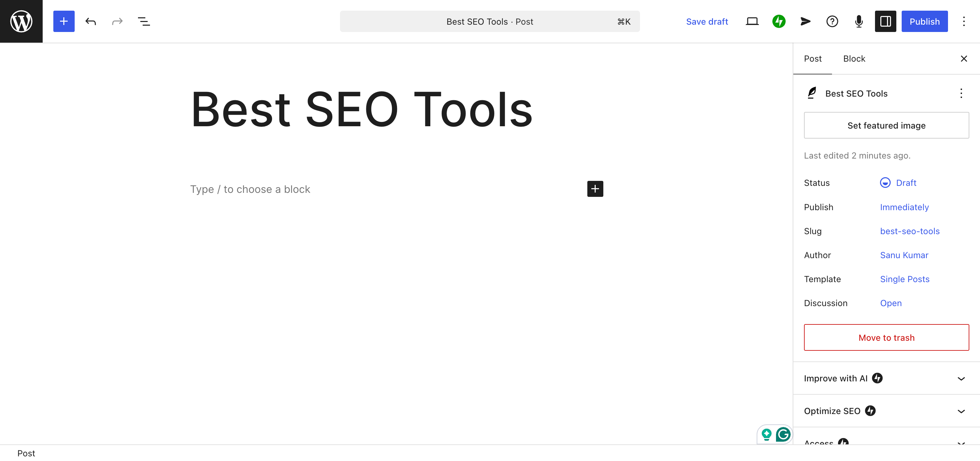
Task: Switch to the Block tab
Action: [854, 59]
